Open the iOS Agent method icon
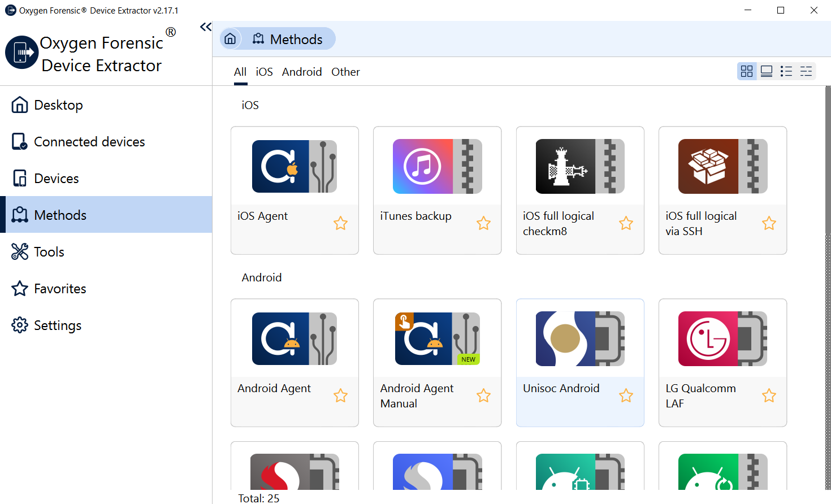The height and width of the screenshot is (504, 831). point(295,166)
